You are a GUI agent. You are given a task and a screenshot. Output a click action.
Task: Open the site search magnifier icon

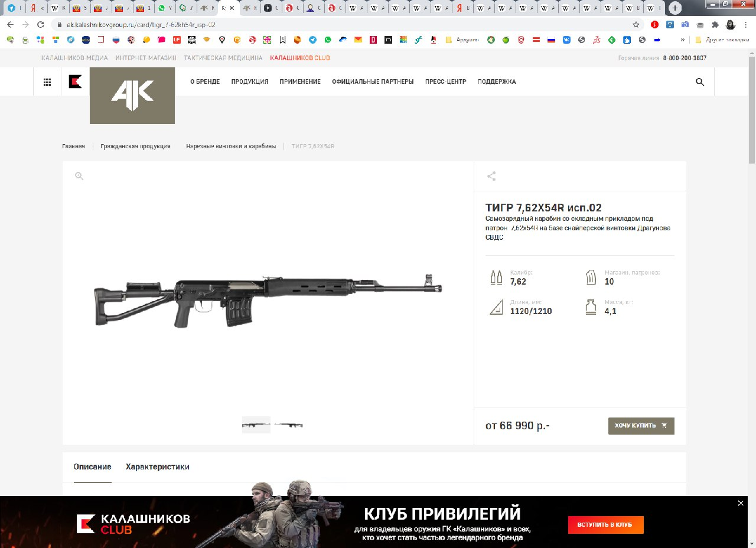700,82
